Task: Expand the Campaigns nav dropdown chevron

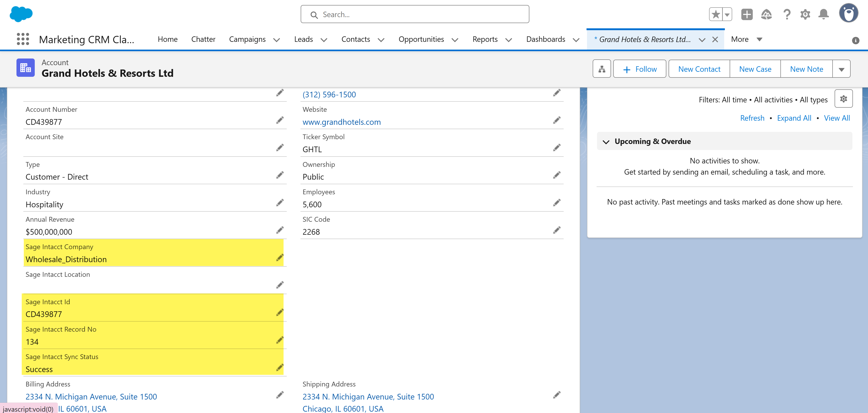Action: [276, 40]
